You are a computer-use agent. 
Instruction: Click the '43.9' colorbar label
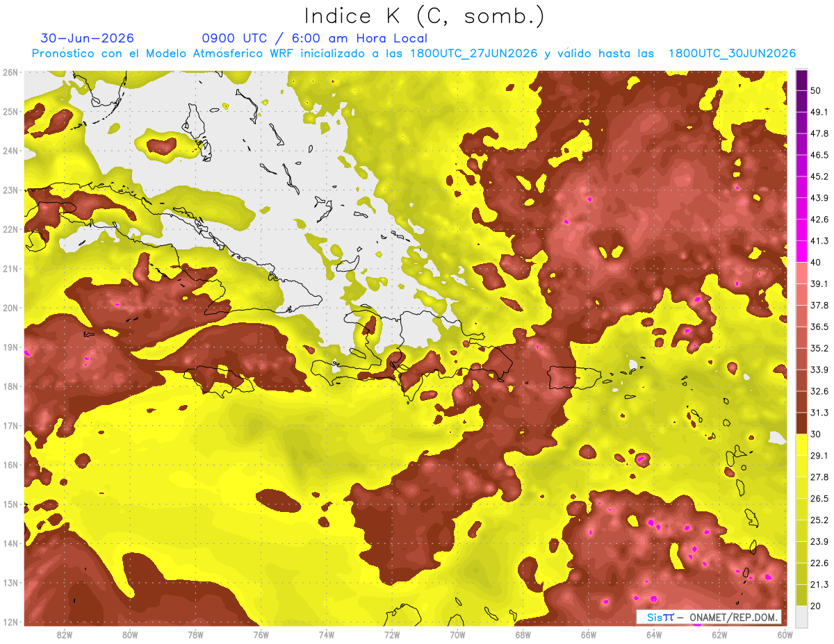tap(819, 198)
